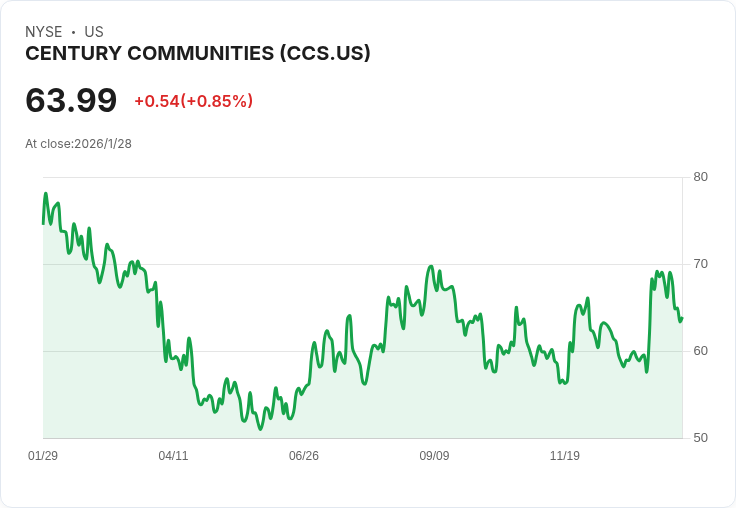Click the NYSE exchange label
The width and height of the screenshot is (736, 508).
click(x=44, y=32)
